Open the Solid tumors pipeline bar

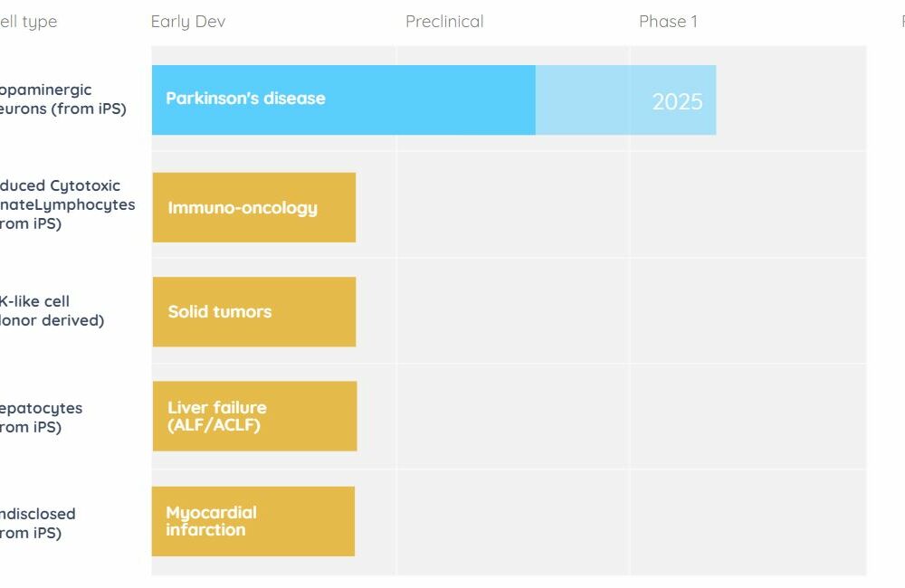254,311
